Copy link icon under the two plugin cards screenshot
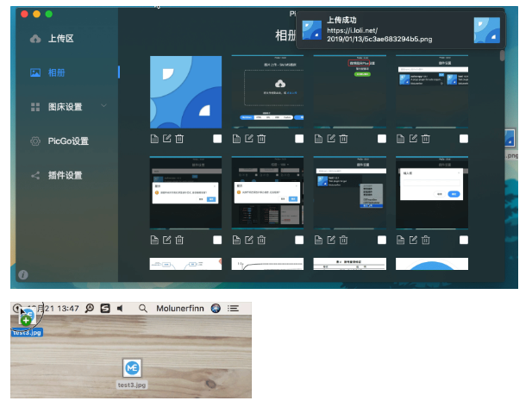Viewport: 532px width, 407px height. 400,139
